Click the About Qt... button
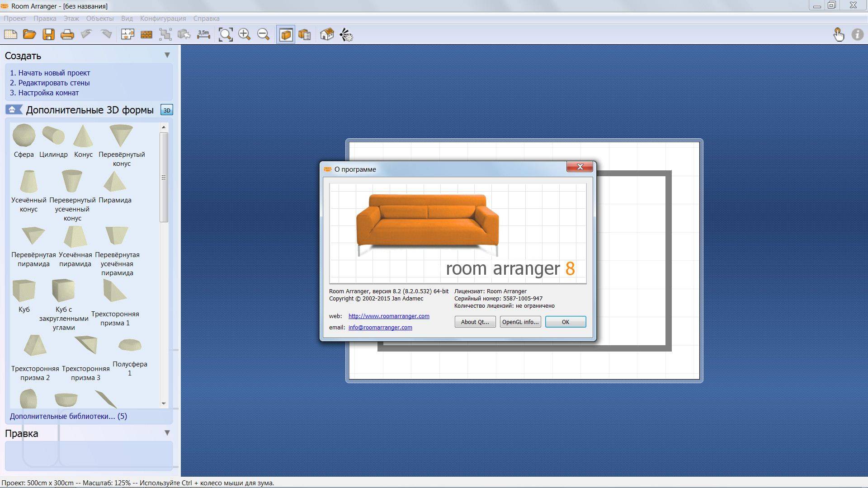This screenshot has width=868, height=488. [475, 322]
